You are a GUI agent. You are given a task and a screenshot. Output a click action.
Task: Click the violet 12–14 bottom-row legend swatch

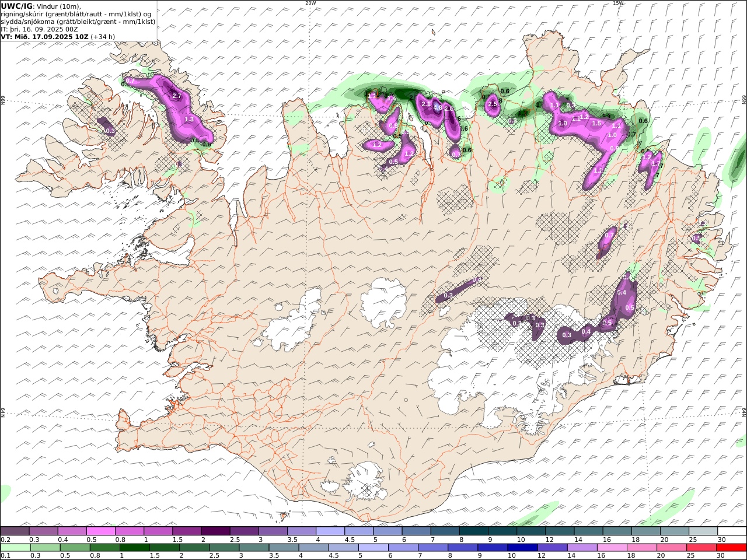pyautogui.click(x=552, y=548)
